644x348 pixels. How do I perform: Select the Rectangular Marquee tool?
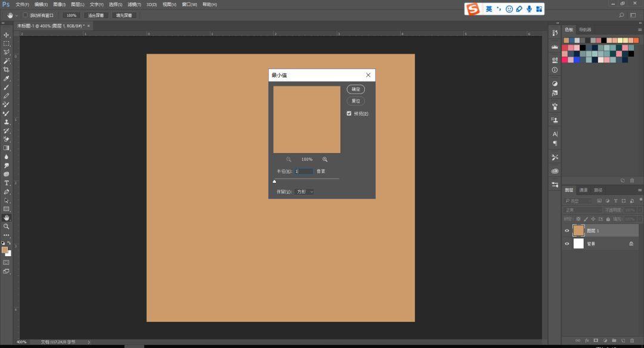[x=6, y=44]
